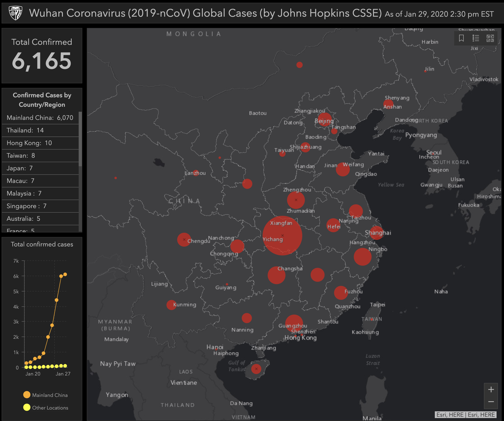This screenshot has width=504, height=421.
Task: Click the small red dot on Taiwan
Action: pos(371,319)
